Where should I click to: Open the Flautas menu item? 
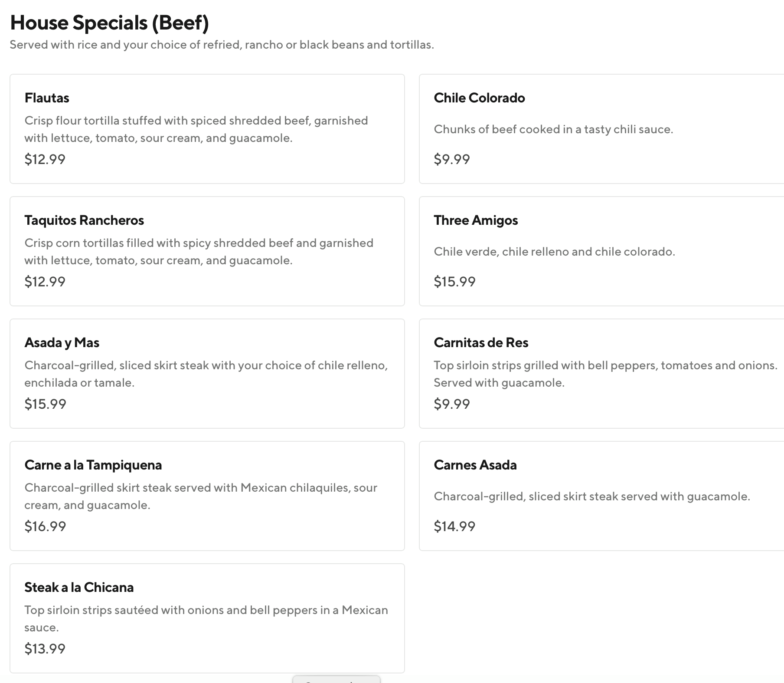(47, 98)
